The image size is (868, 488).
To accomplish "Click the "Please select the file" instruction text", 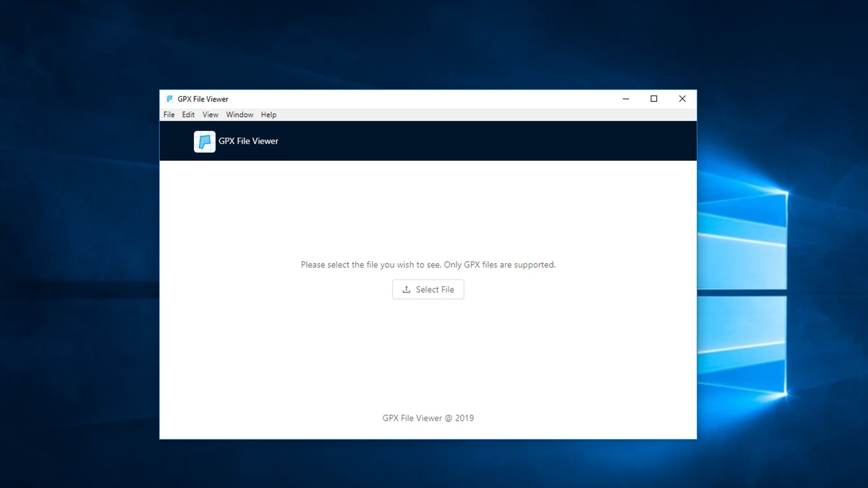I will tap(428, 265).
